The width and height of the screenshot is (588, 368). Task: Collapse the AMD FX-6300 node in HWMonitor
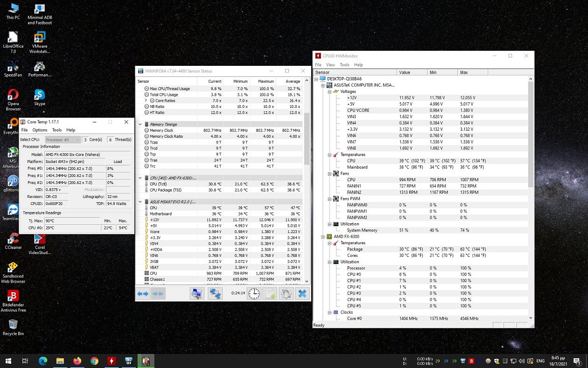[x=323, y=236]
